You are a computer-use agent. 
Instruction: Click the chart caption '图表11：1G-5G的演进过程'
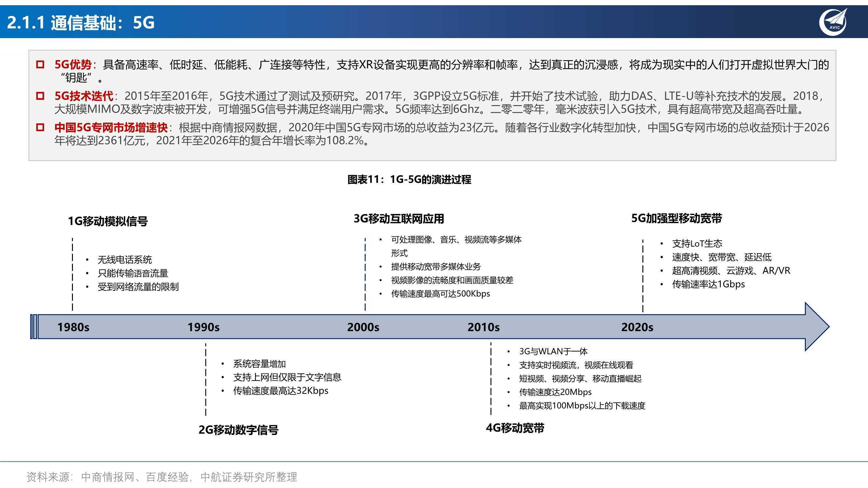(409, 180)
